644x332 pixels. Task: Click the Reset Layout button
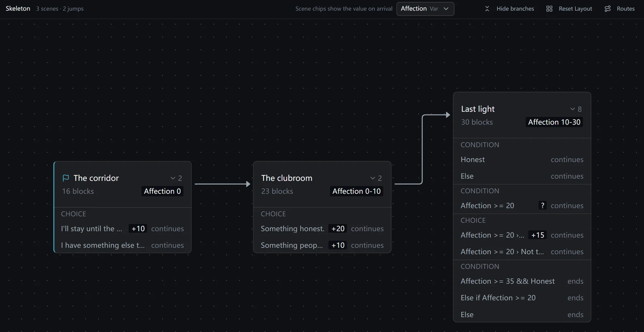pyautogui.click(x=569, y=9)
